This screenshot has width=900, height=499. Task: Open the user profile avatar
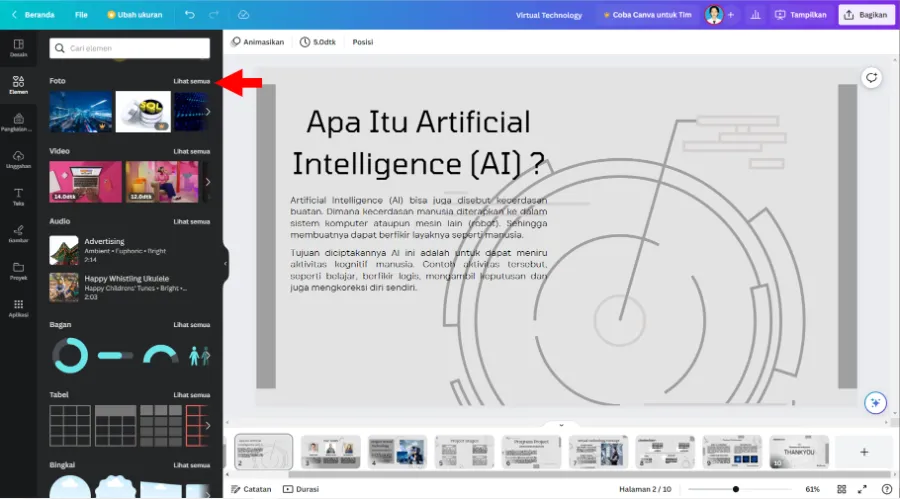pyautogui.click(x=714, y=15)
